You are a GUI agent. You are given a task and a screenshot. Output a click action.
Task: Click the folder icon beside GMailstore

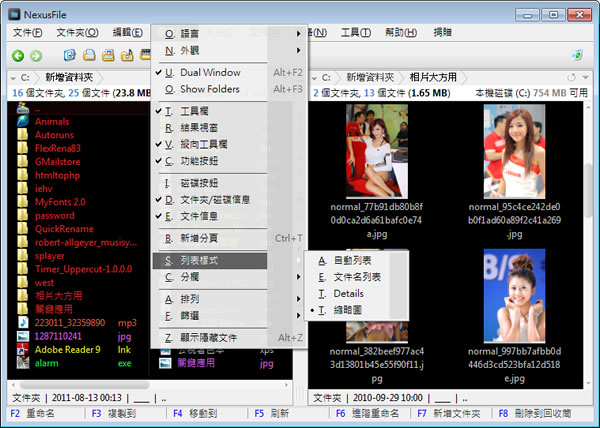click(23, 161)
